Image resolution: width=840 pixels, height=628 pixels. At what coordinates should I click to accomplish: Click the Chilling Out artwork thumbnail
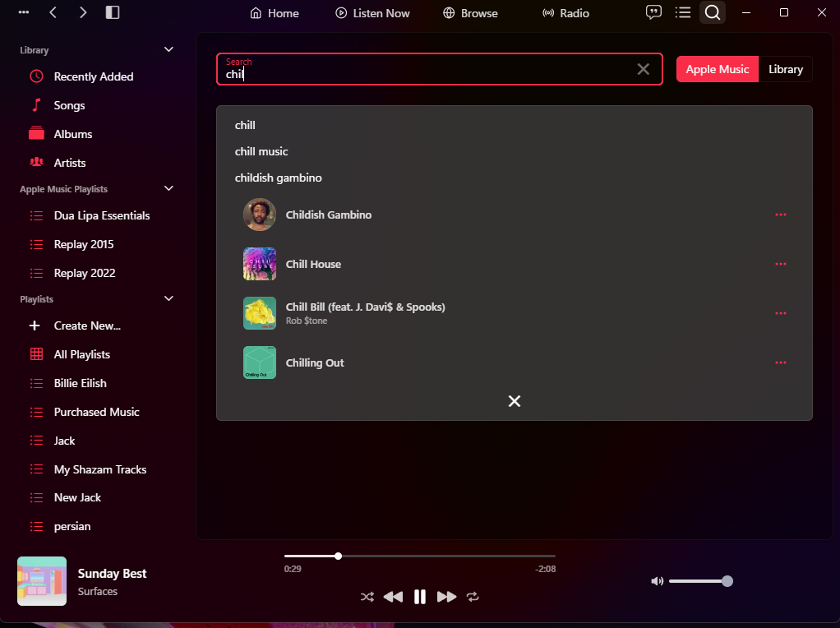pos(260,362)
